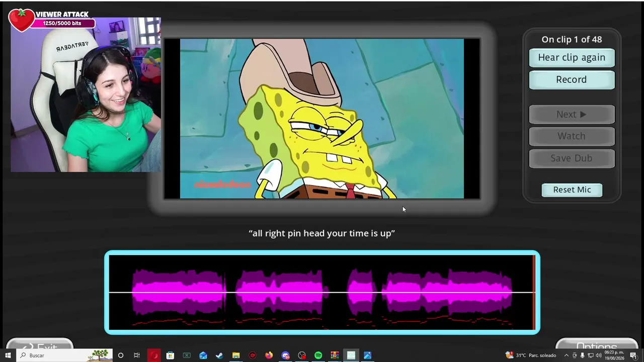Image resolution: width=644 pixels, height=362 pixels.
Task: Start recording with the Record button
Action: pos(572,79)
